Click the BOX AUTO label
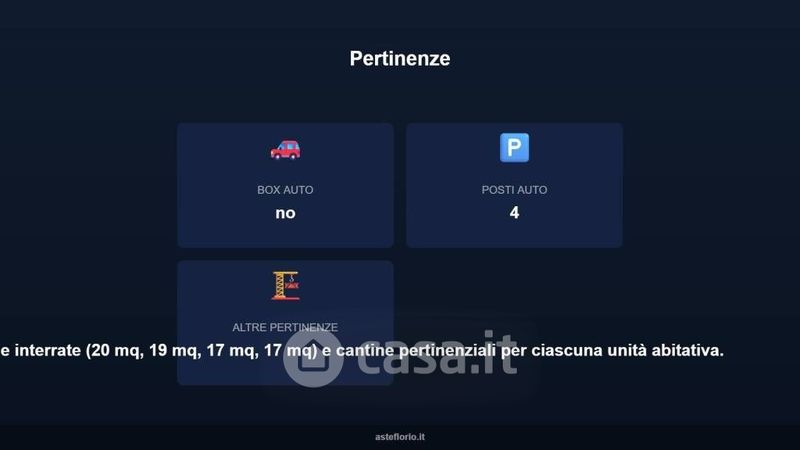Viewport: 800px width, 450px height. click(285, 190)
